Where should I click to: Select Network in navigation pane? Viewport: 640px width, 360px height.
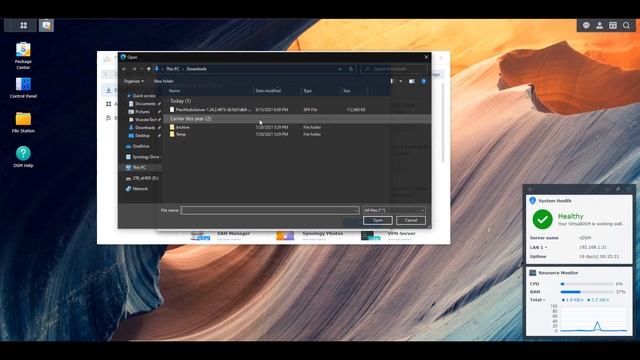pyautogui.click(x=137, y=189)
